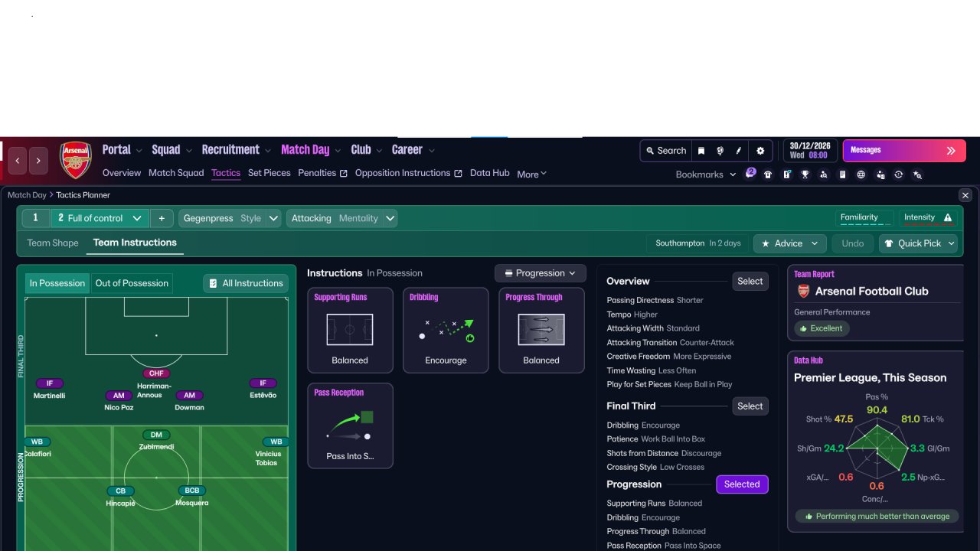
Task: Click the shirt bookmark icon
Action: click(x=768, y=174)
